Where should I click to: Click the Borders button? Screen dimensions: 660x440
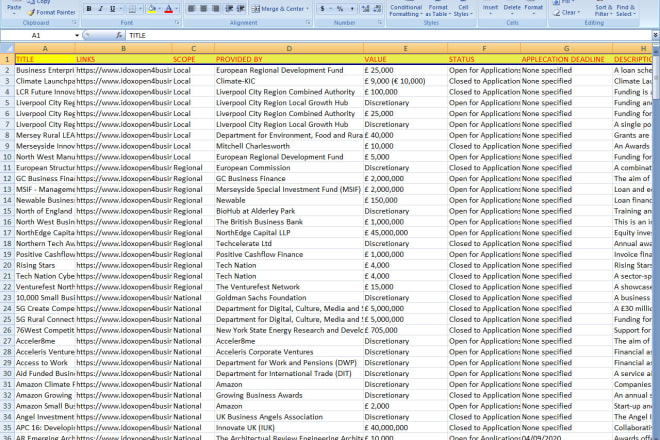click(x=132, y=9)
